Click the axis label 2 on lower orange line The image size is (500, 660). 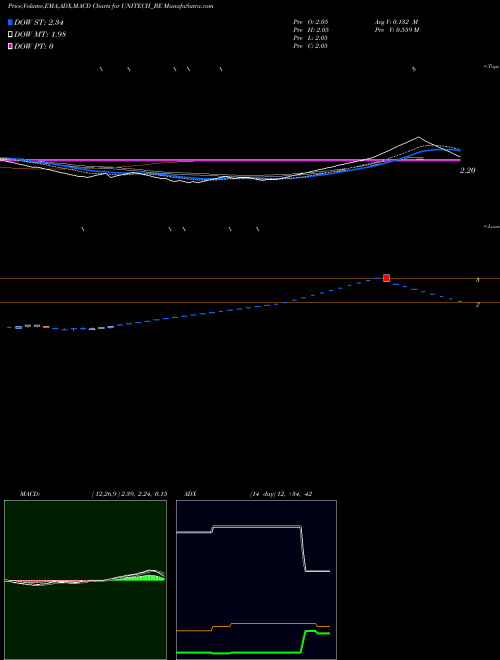pos(478,305)
